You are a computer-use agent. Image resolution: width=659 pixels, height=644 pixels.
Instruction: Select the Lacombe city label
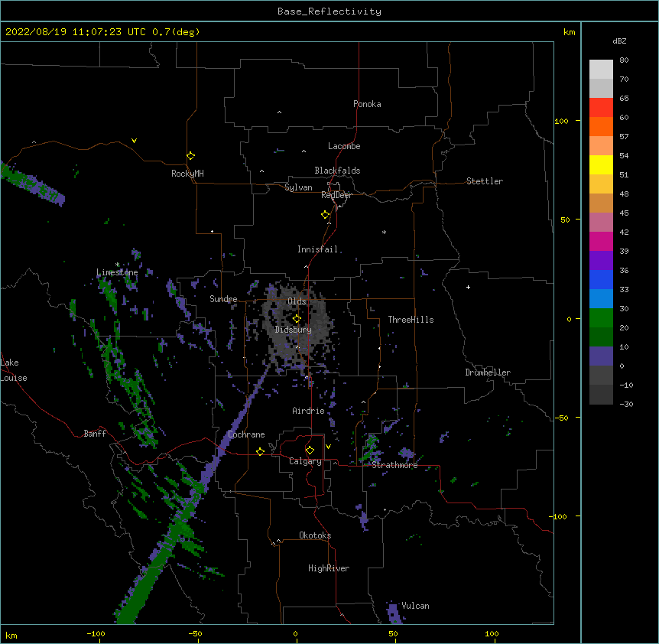click(x=344, y=146)
